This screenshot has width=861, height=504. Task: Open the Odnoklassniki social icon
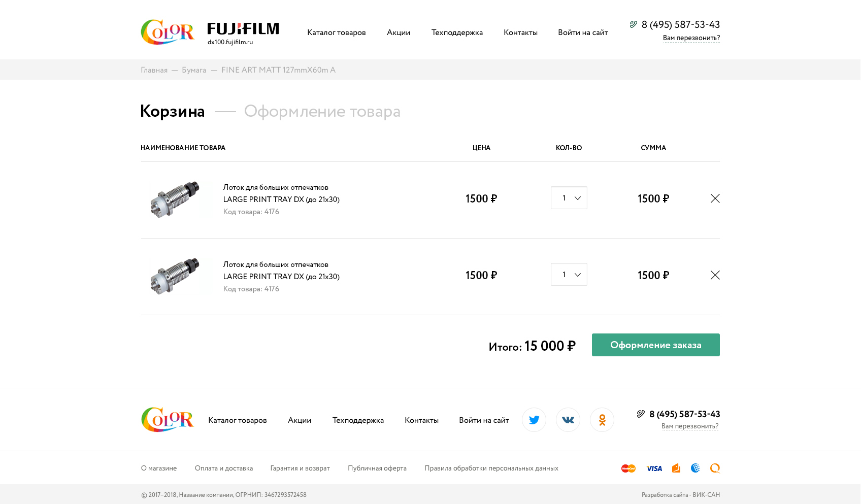click(x=602, y=420)
